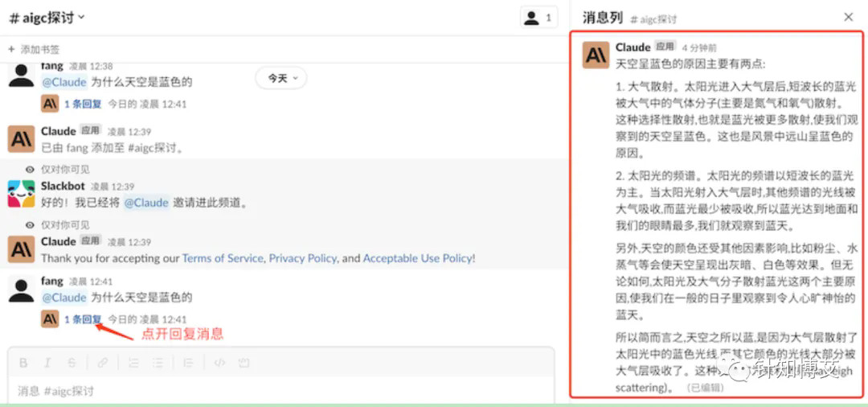
Task: Click 4 分钟前 timestamp in thread
Action: 699,48
